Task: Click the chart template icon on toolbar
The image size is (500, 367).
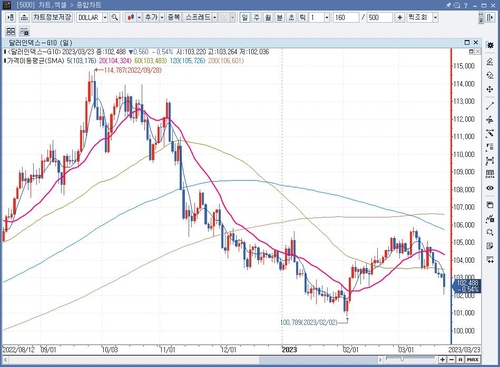Action: click(x=24, y=17)
